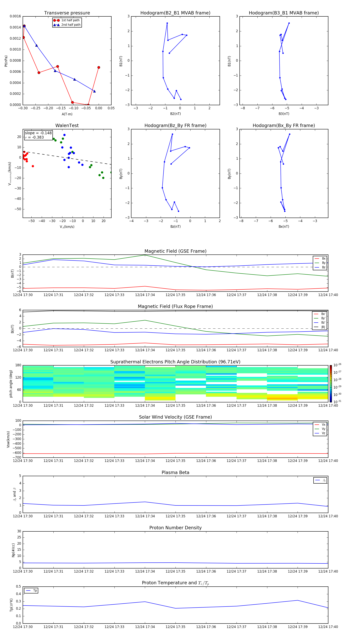
Task: Click 'Hodogram(B3_B1 MVAB frame)' title
Action: (x=284, y=13)
